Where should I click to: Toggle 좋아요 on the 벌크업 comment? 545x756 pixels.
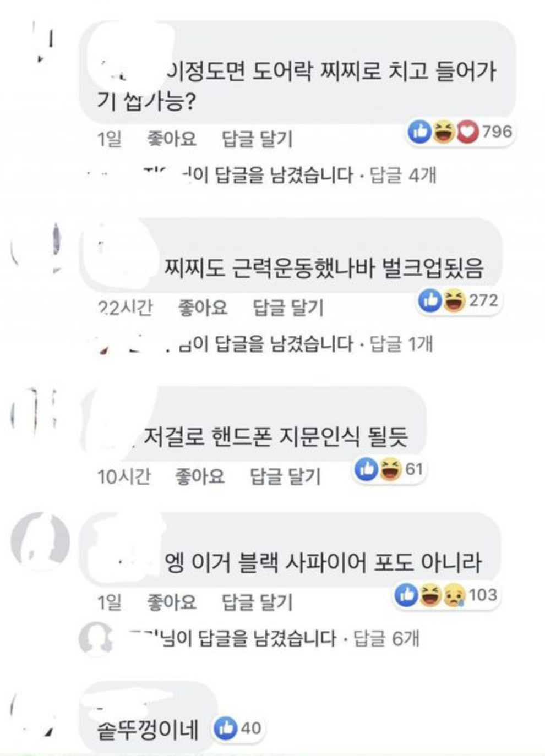(x=203, y=307)
